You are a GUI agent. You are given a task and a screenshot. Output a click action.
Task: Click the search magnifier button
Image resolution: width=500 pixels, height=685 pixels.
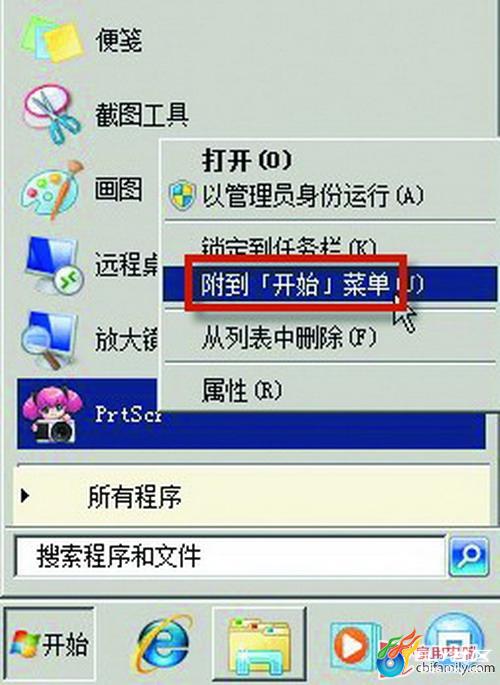[x=468, y=557]
